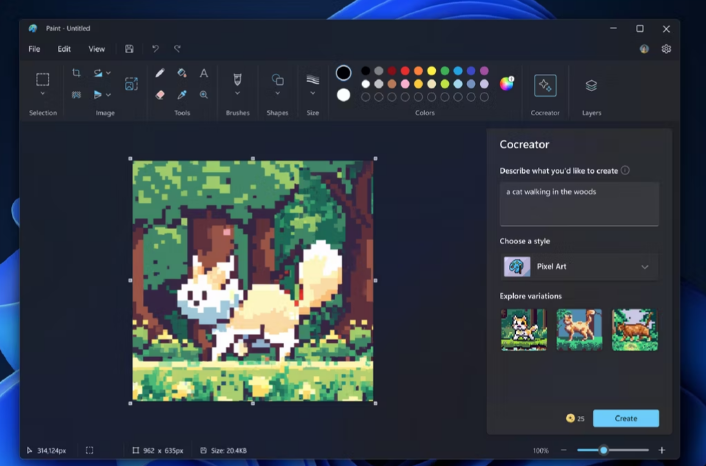706x466 pixels.
Task: Click the zoom out minus button
Action: [x=564, y=450]
